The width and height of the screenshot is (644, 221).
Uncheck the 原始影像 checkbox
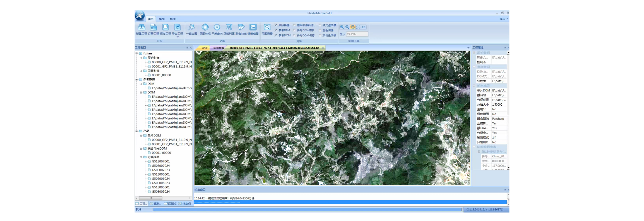click(x=276, y=25)
